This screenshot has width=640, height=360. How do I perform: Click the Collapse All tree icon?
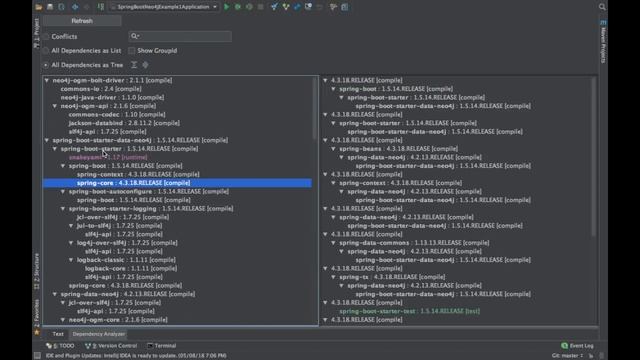click(145, 65)
